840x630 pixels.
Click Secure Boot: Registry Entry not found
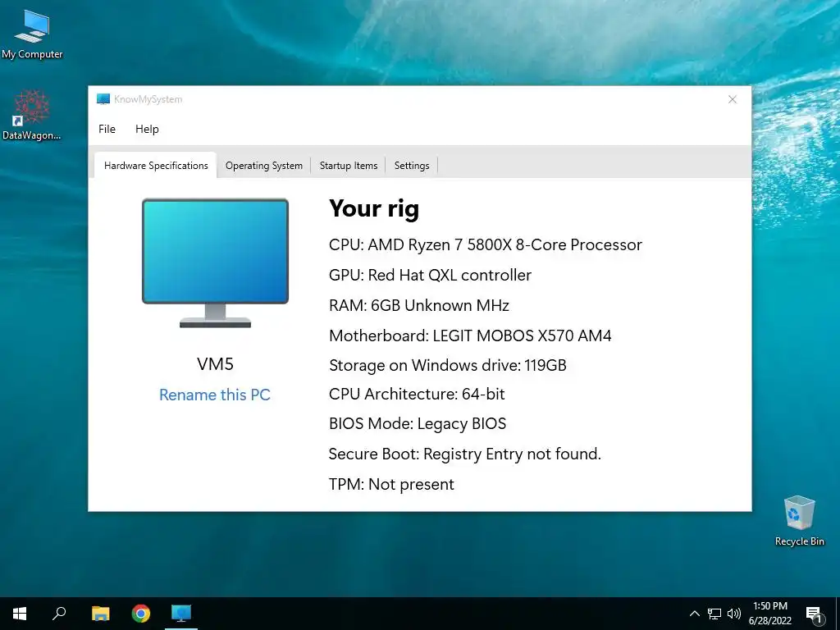tap(465, 454)
